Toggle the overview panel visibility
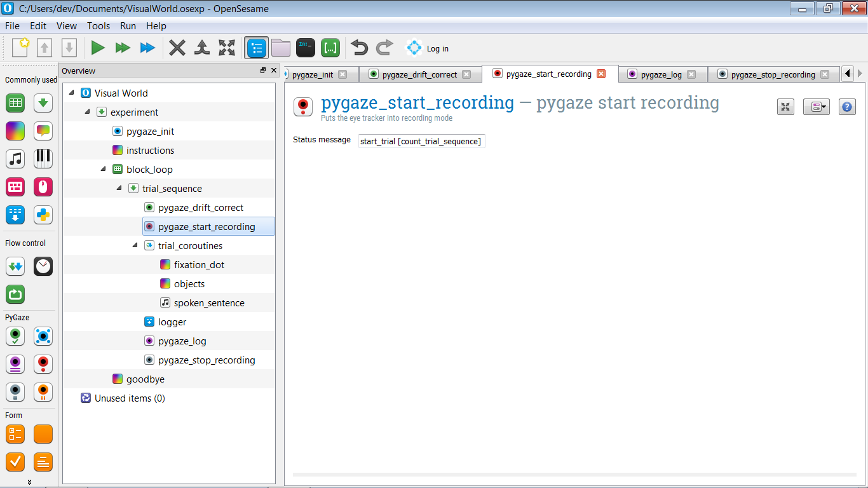This screenshot has width=868, height=488. [x=257, y=48]
